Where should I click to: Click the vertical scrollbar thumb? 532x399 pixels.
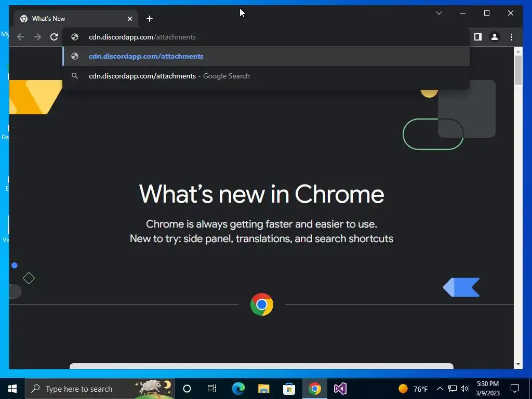pos(518,70)
